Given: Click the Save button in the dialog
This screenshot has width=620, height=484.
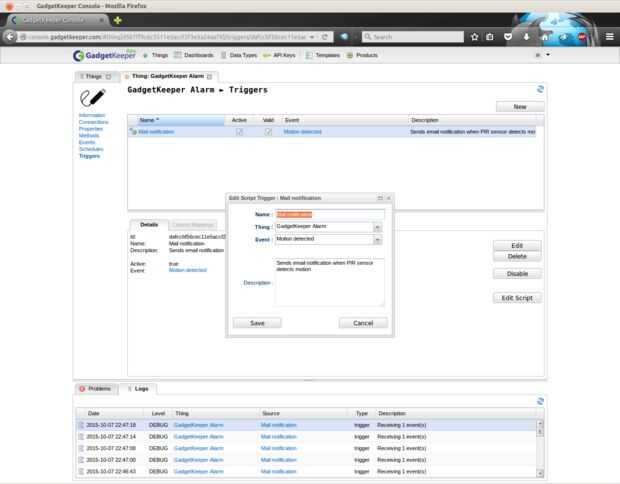Looking at the screenshot, I should (257, 323).
